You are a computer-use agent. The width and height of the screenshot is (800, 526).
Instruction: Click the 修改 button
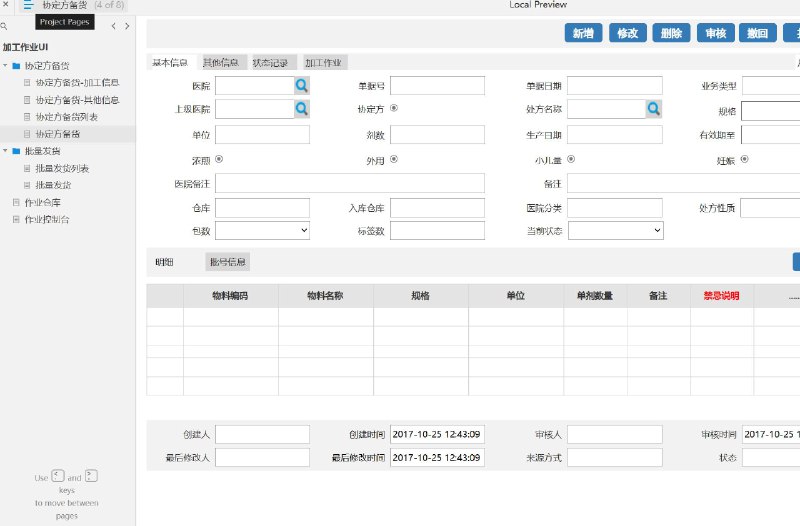point(628,33)
